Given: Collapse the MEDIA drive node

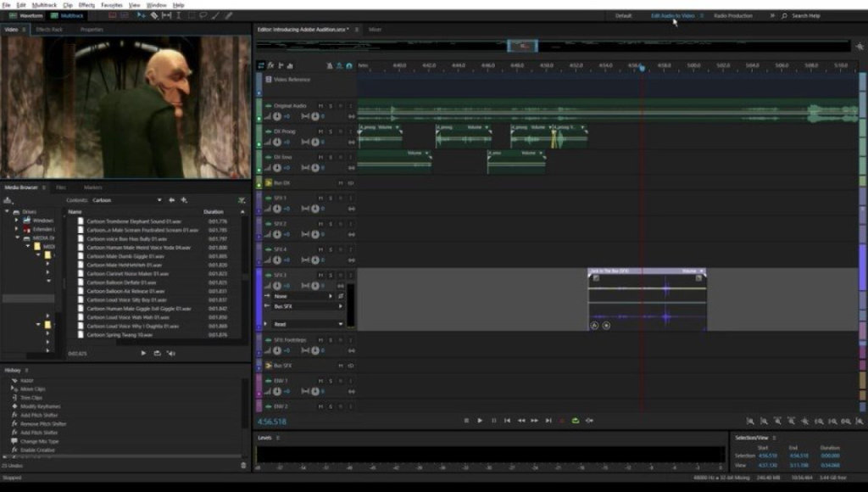Looking at the screenshot, I should 17,238.
